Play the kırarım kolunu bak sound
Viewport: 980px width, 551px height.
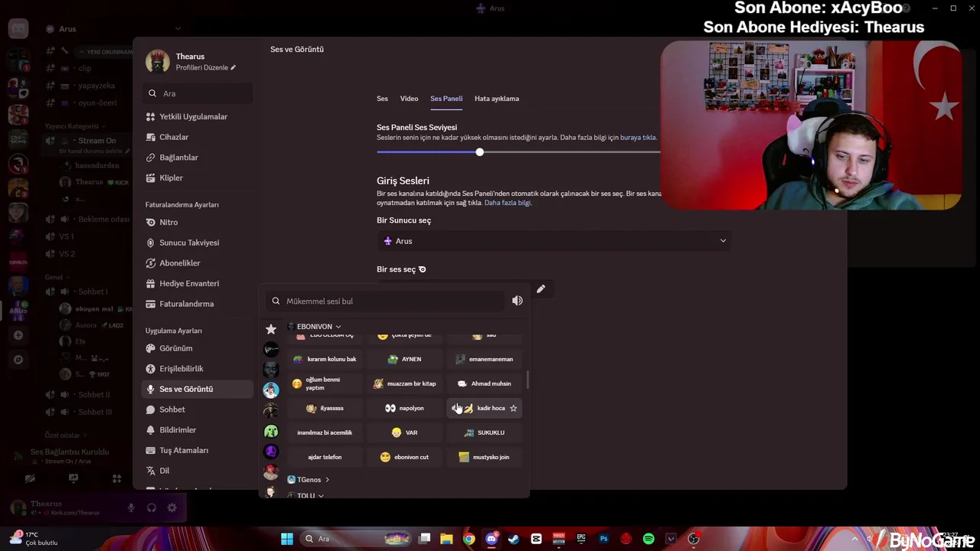[x=325, y=359]
